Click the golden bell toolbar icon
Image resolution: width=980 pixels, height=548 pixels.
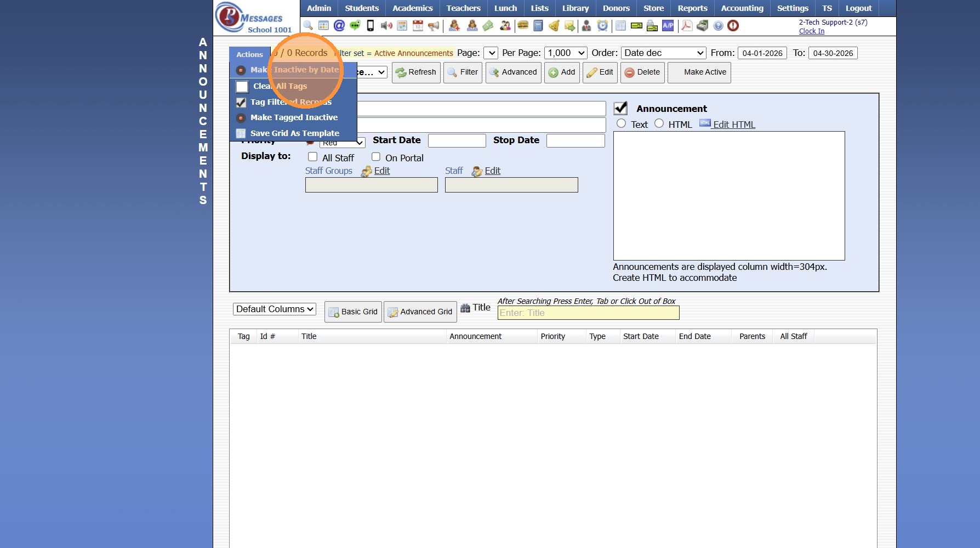554,26
